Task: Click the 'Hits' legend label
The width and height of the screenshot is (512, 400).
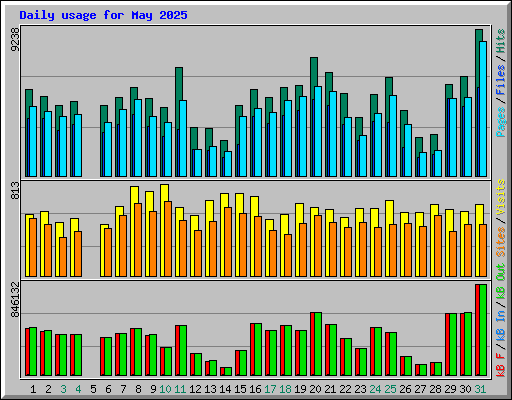Action: [x=501, y=41]
